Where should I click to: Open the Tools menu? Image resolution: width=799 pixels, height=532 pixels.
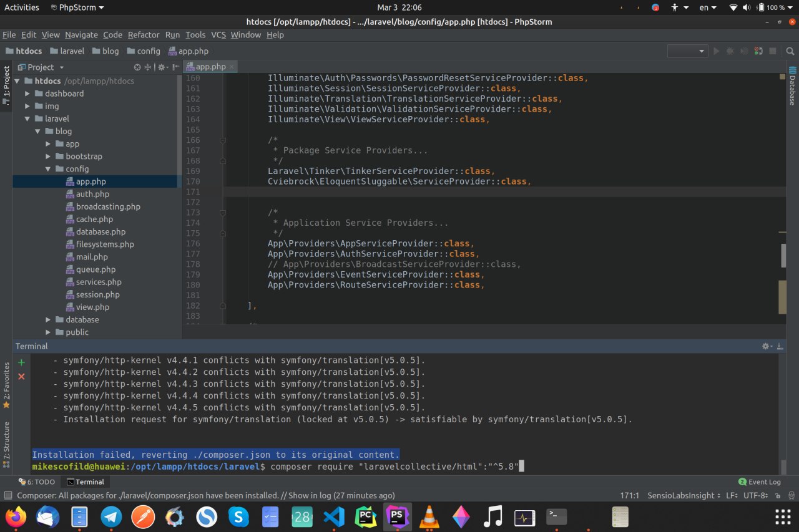point(195,35)
